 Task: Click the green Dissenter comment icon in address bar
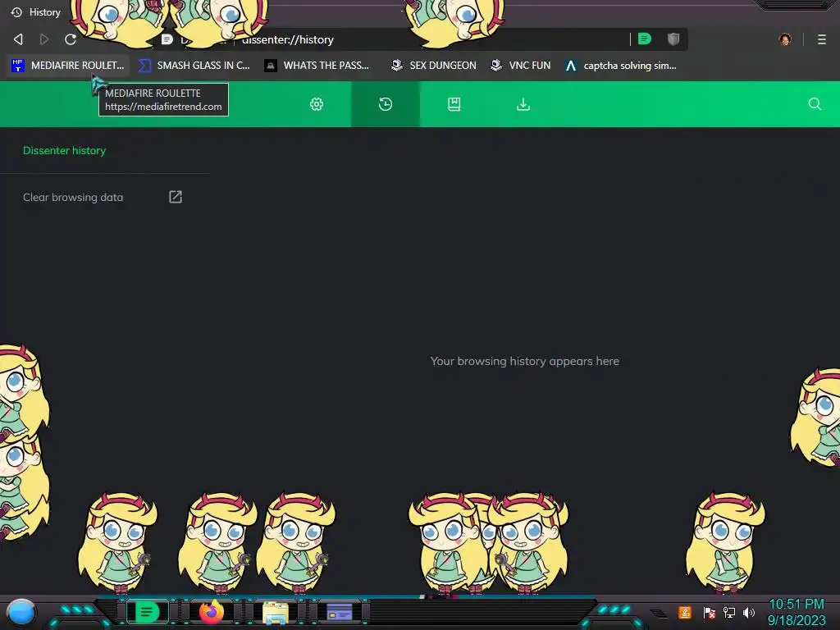point(645,39)
